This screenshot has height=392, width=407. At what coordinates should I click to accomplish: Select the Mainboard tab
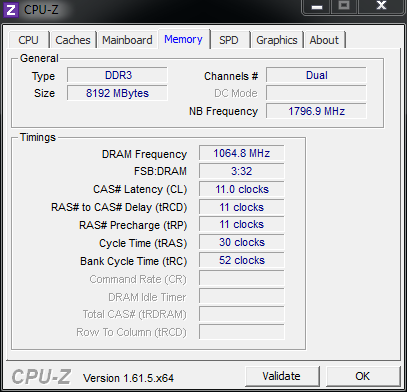(127, 40)
